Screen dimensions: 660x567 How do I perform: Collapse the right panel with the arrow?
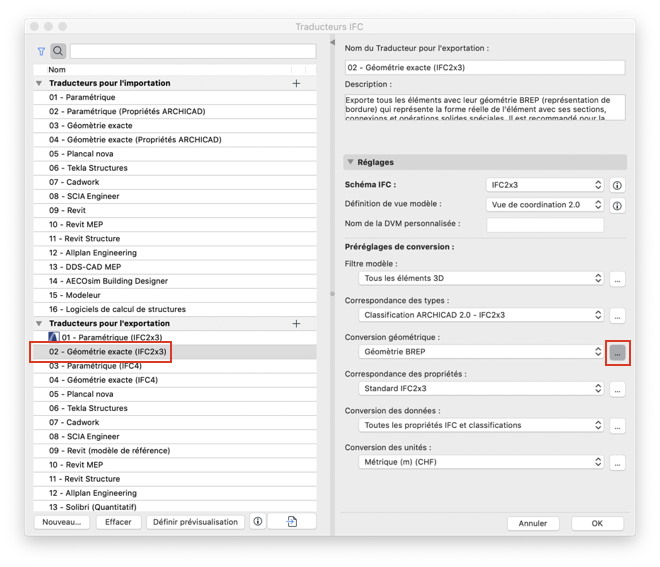(333, 43)
